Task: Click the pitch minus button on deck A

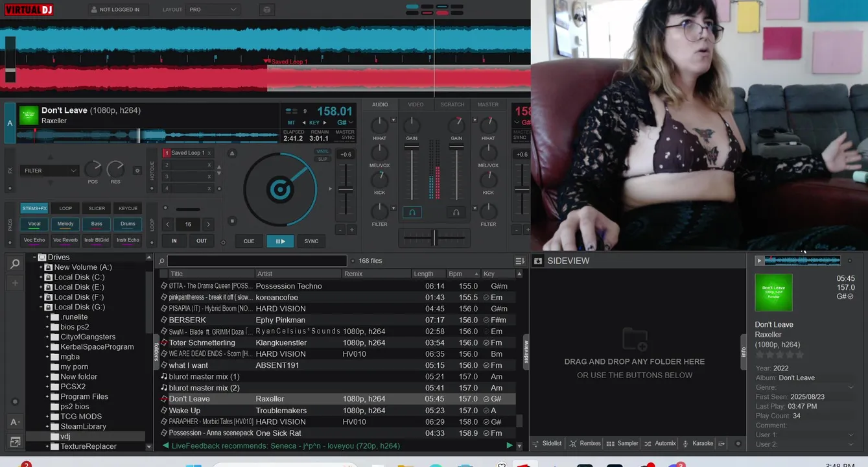Action: pyautogui.click(x=340, y=230)
